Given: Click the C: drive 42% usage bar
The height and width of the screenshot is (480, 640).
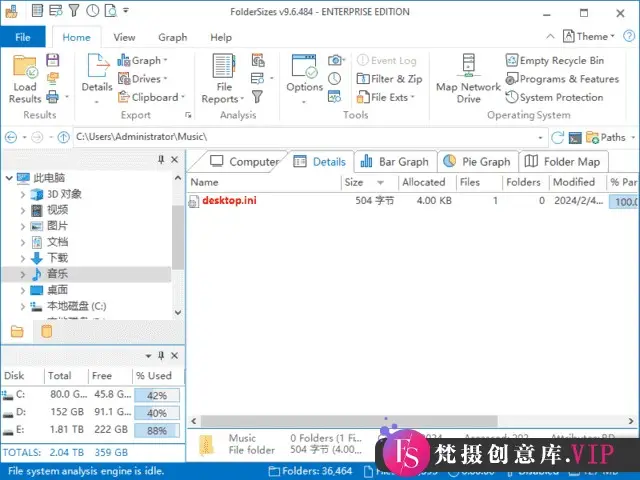Looking at the screenshot, I should pos(157,396).
